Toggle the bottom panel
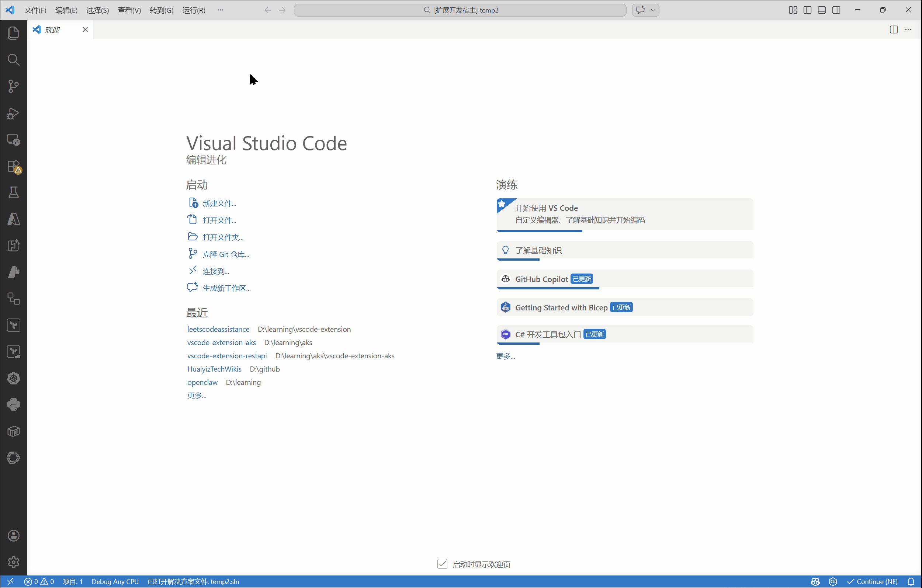This screenshot has height=588, width=922. (822, 10)
